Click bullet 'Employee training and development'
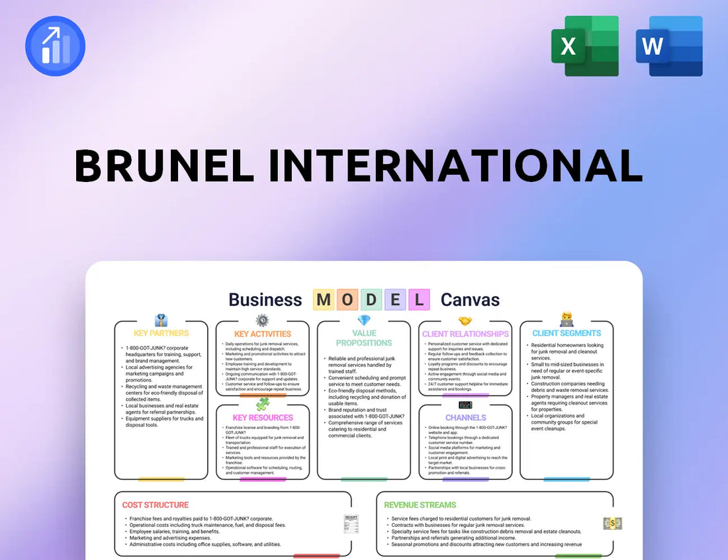Viewport: 728px width, 560px height. point(258,366)
